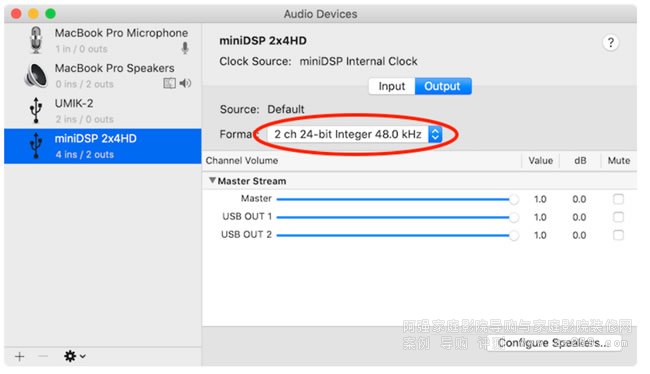
Task: Click the Master volume slider knob
Action: (514, 199)
